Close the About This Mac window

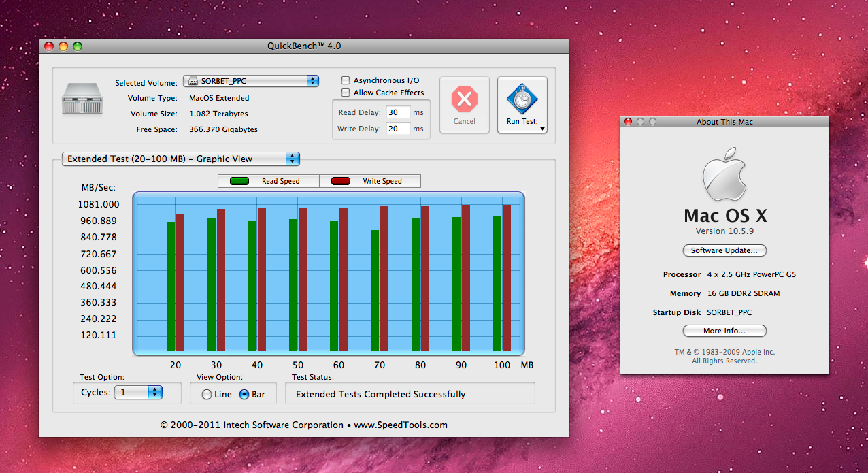tap(629, 122)
